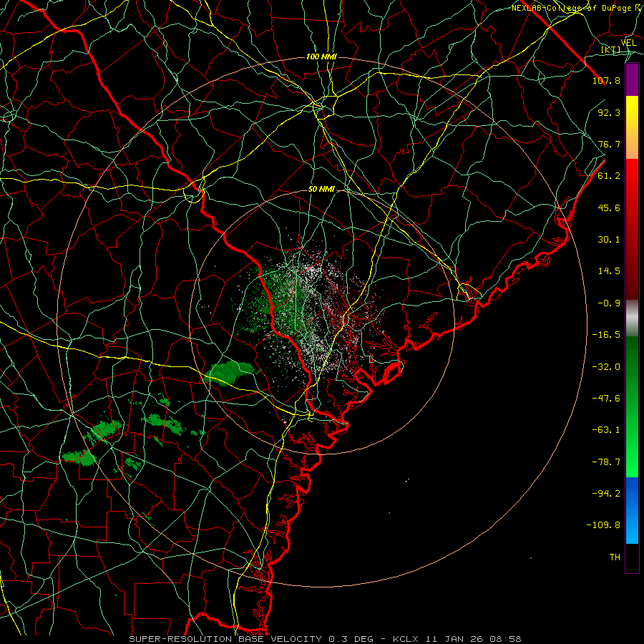
Task: Select the -16.5 velocity scale value
Action: click(606, 335)
